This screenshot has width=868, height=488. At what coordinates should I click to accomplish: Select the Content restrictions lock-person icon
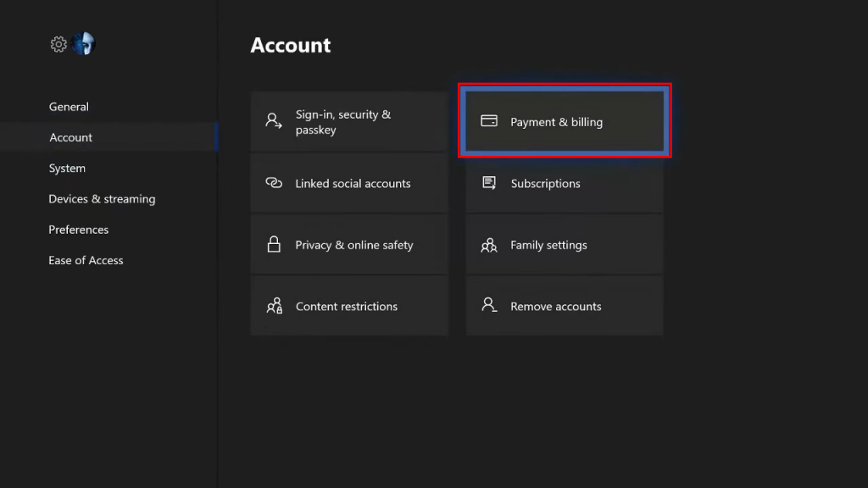pos(273,306)
